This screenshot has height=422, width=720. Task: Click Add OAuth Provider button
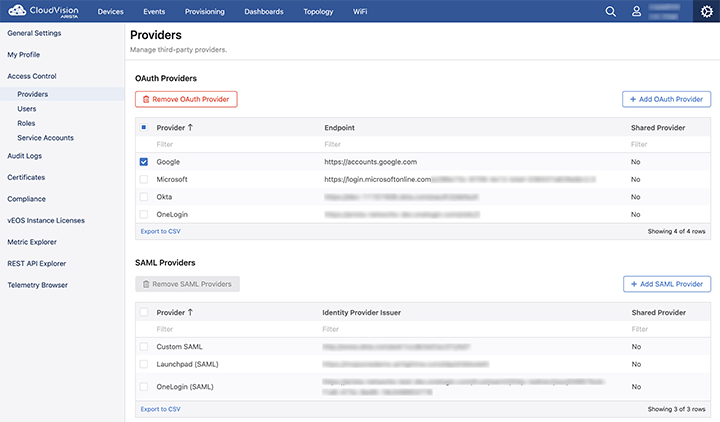(666, 99)
